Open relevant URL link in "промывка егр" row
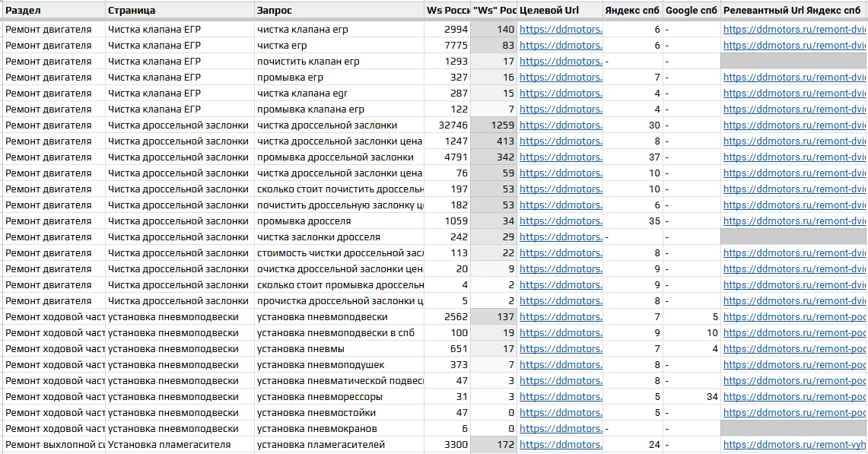The height and width of the screenshot is (454, 868). coord(794,78)
